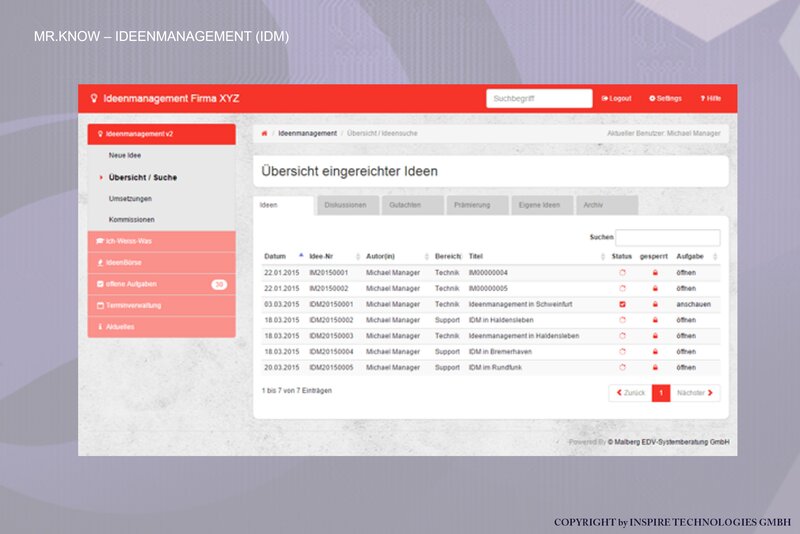Screen dimensions: 800x534
Task: Open Neue Idee in sidebar
Action: (x=125, y=156)
